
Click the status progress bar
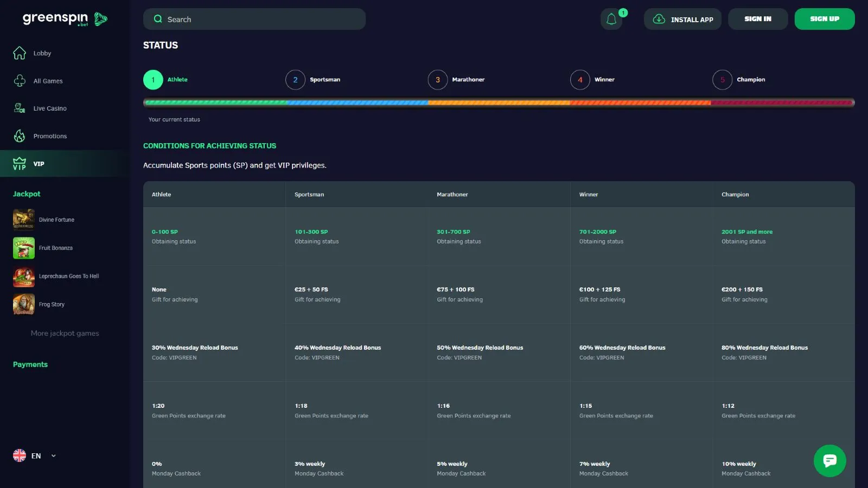(x=499, y=102)
